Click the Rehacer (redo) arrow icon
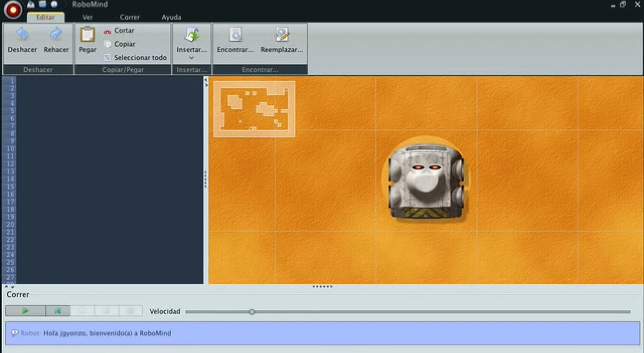The image size is (644, 353). click(56, 34)
